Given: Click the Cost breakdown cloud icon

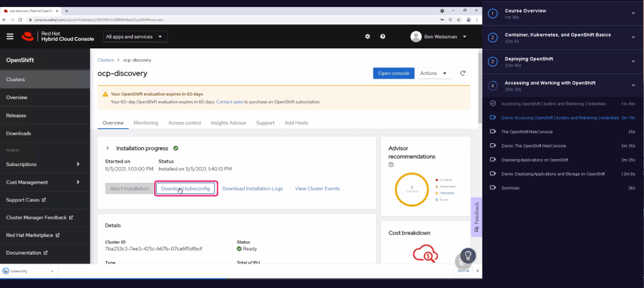Looking at the screenshot, I should click(426, 254).
